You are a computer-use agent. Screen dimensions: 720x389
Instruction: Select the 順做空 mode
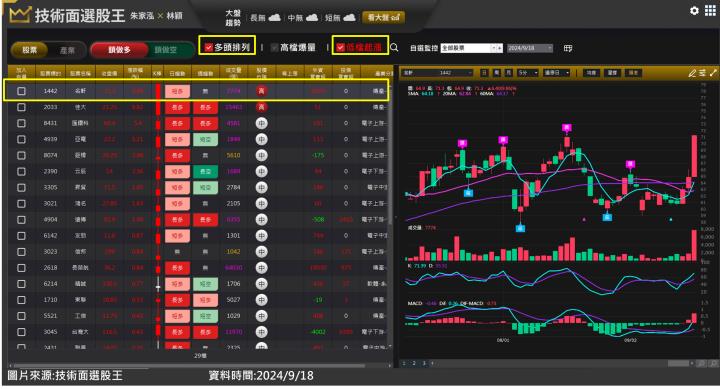[166, 50]
